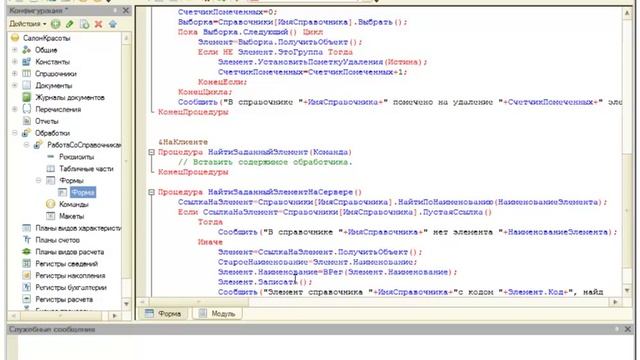Select the Регистры сведений label

click(x=67, y=263)
